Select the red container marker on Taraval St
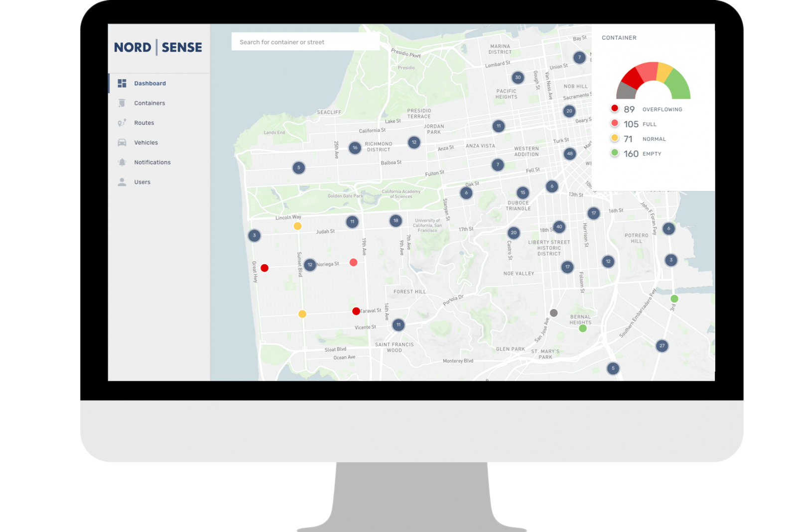797x532 pixels. click(x=356, y=311)
